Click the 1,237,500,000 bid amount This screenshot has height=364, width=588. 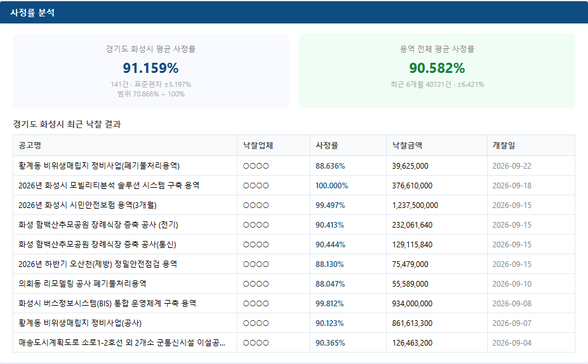[415, 205]
